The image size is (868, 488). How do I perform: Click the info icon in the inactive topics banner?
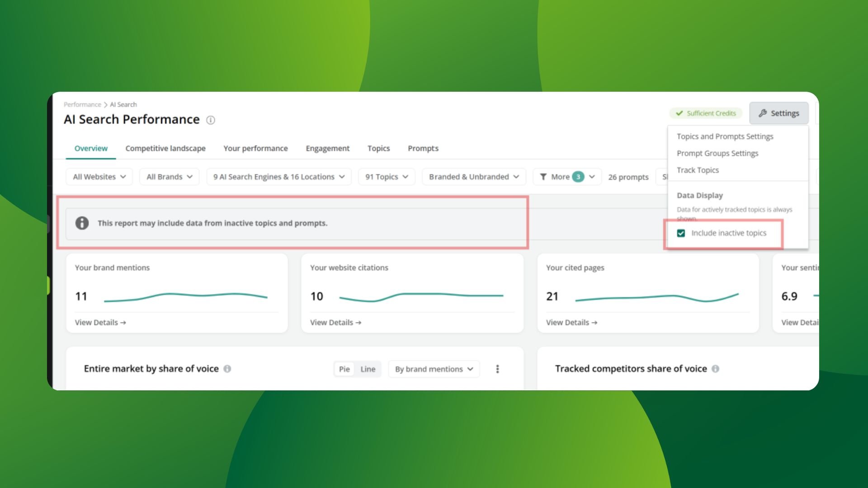tap(82, 223)
